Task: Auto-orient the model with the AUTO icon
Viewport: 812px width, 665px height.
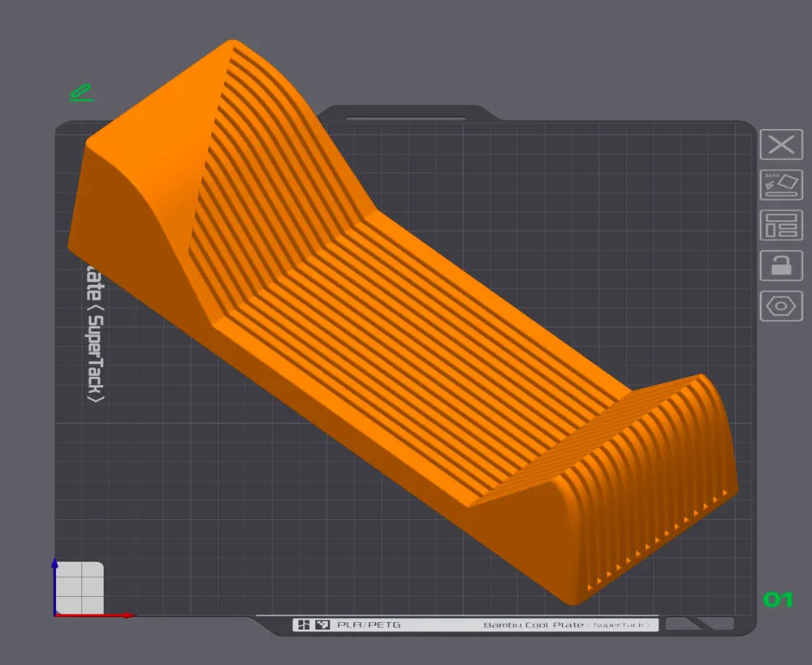Action: (x=780, y=185)
